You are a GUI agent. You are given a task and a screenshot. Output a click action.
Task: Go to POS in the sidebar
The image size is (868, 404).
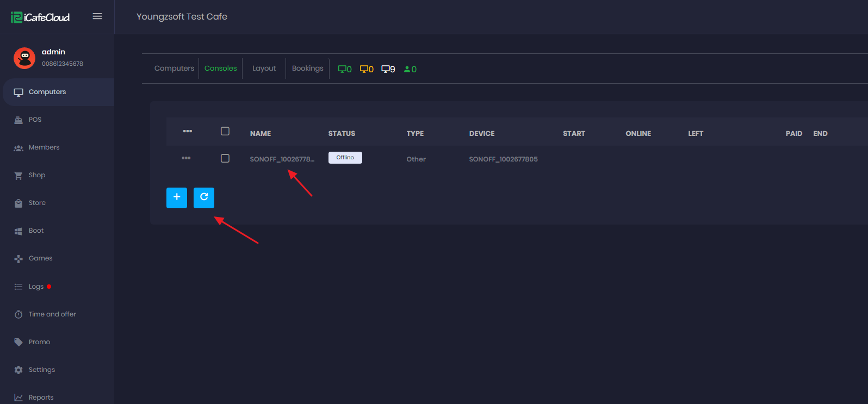[35, 120]
